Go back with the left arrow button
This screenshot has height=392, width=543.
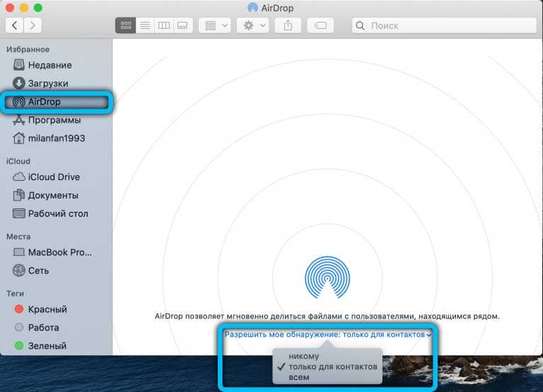(15, 25)
